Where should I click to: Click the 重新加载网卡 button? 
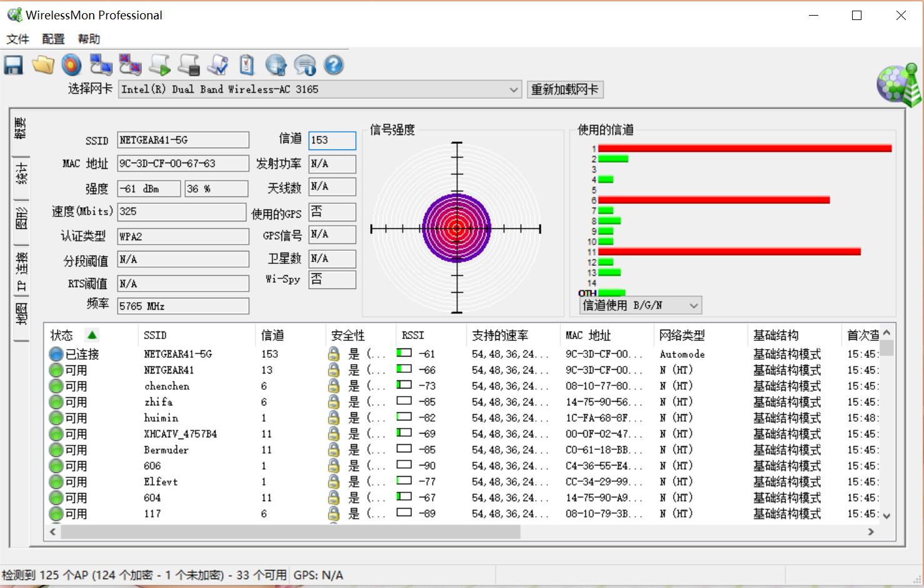pyautogui.click(x=565, y=89)
